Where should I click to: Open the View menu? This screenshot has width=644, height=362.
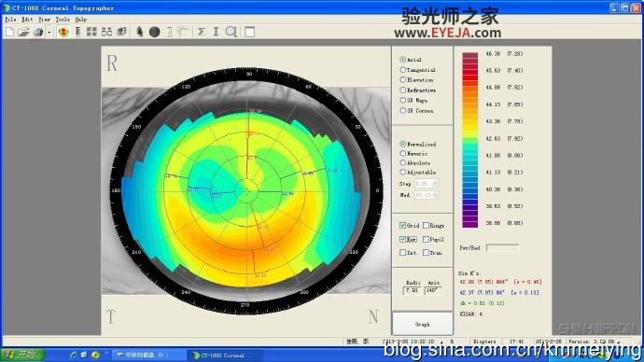pos(44,20)
